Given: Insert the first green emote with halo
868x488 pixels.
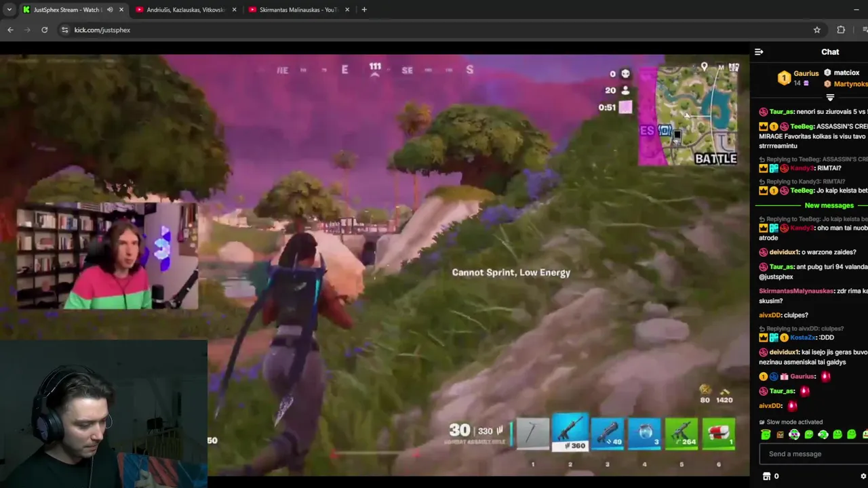Looking at the screenshot, I should point(766,434).
